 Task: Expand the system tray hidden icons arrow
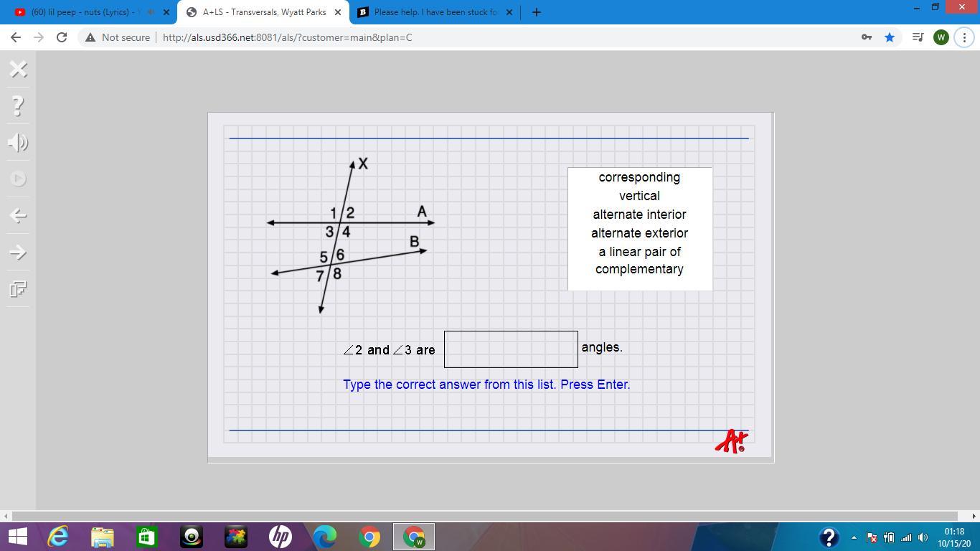[854, 537]
